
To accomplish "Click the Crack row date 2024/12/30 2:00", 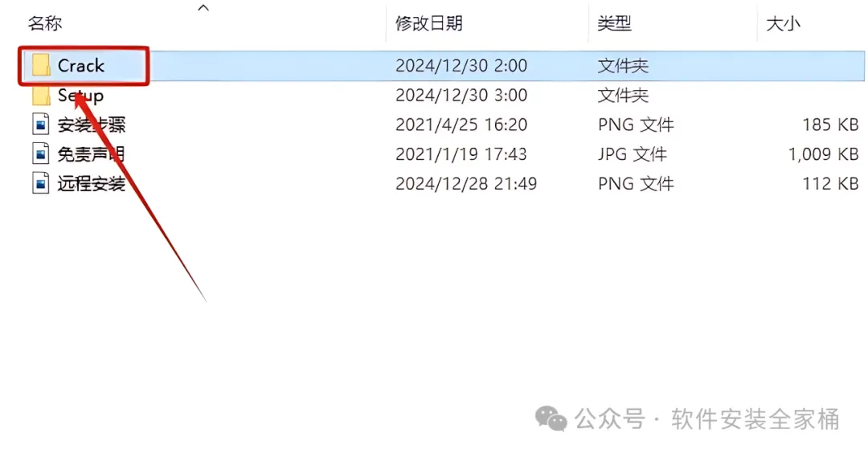I will pos(461,66).
